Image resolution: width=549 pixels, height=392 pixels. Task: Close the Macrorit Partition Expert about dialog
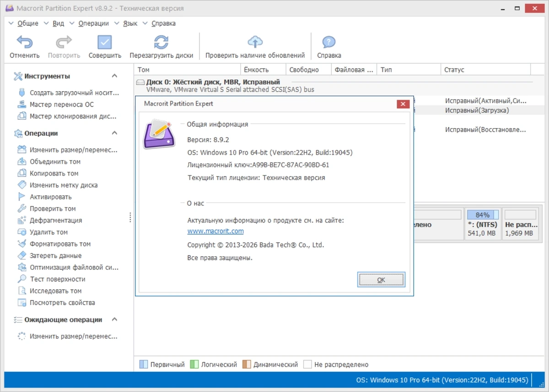pyautogui.click(x=403, y=104)
